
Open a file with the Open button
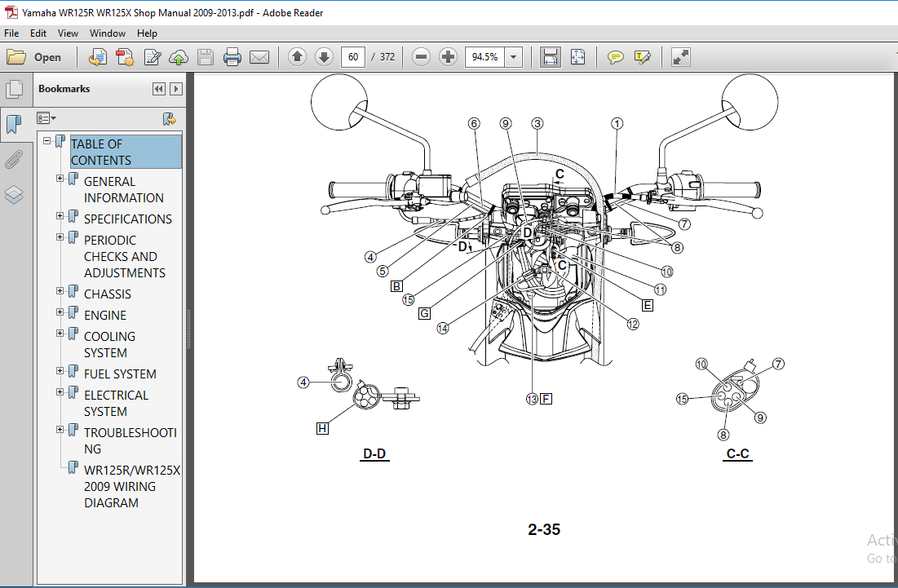(34, 57)
